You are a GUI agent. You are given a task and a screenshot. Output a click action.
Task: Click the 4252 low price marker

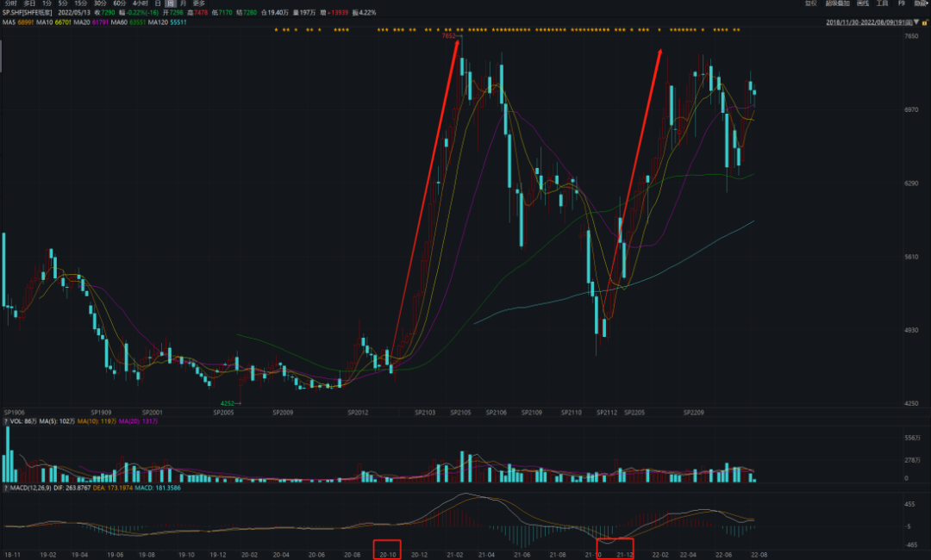point(228,403)
